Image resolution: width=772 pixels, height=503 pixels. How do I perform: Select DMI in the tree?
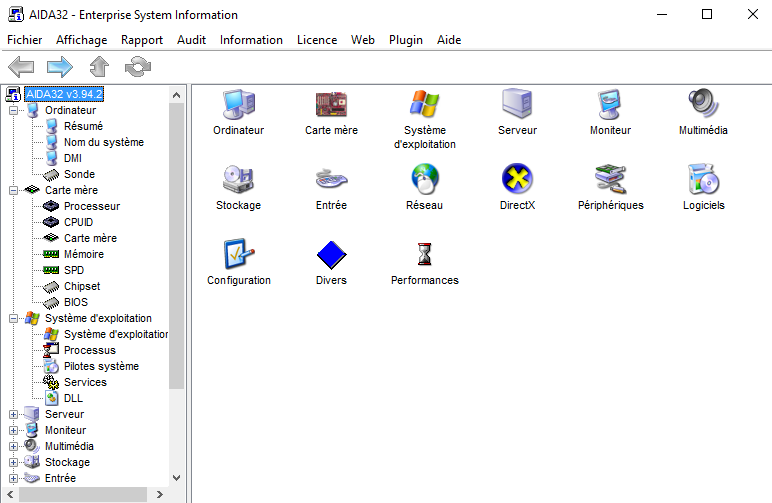(73, 158)
